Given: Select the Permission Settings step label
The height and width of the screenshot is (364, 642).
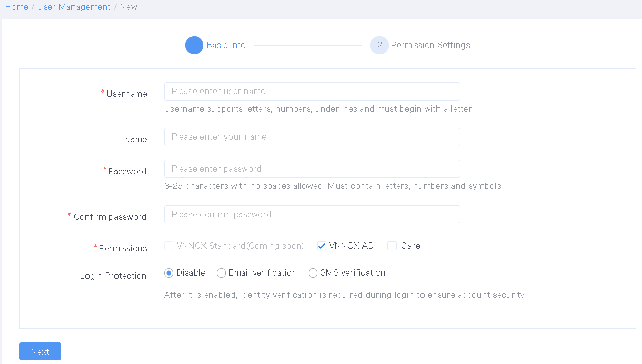Looking at the screenshot, I should [430, 45].
